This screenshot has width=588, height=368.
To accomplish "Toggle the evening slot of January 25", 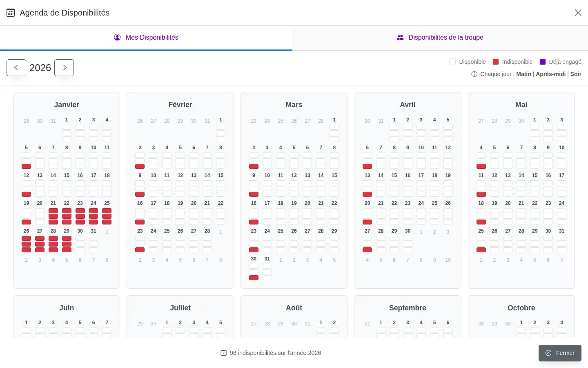I will [107, 222].
